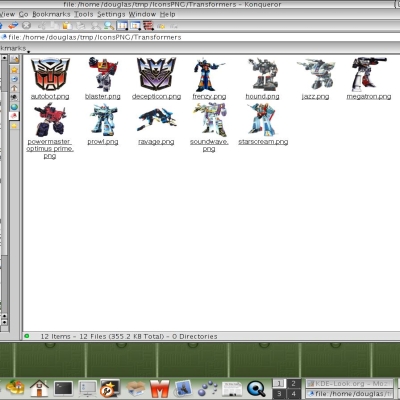Image resolution: width=400 pixels, height=400 pixels.
Task: Select soundwave.png robot thumbnail
Action: [x=210, y=120]
